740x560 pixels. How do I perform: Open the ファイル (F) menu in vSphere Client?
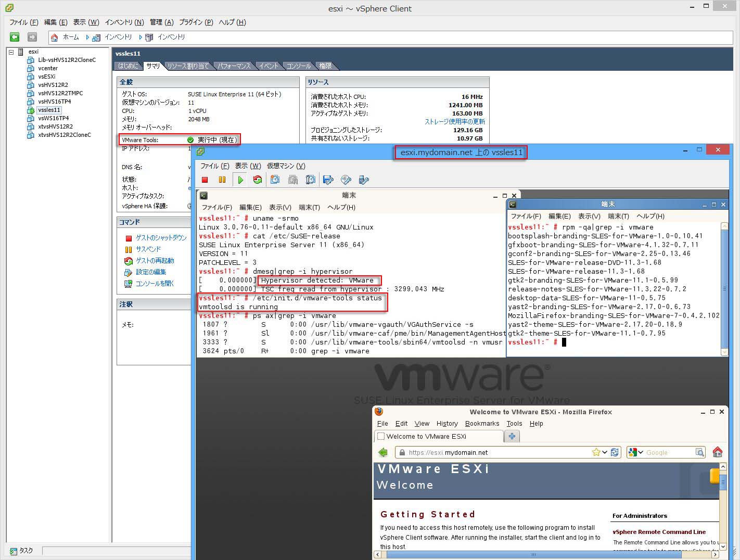[x=24, y=22]
